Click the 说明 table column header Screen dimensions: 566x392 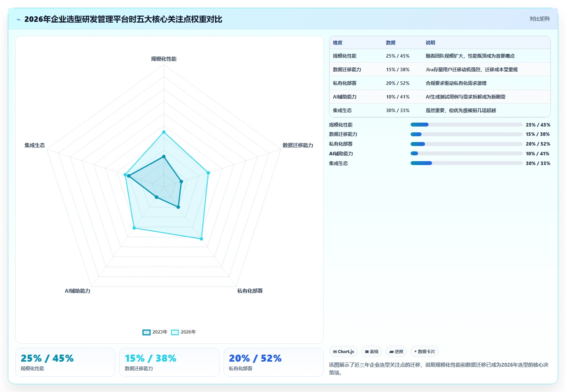tap(430, 43)
